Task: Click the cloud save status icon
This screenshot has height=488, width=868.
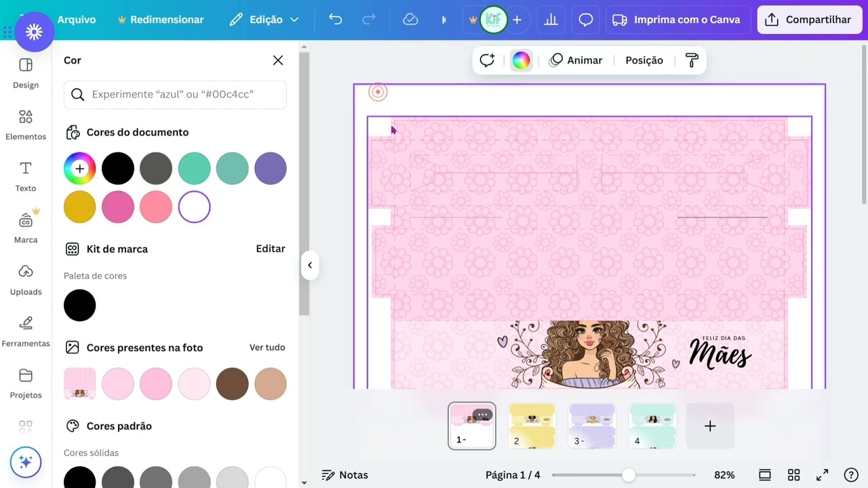Action: (410, 20)
